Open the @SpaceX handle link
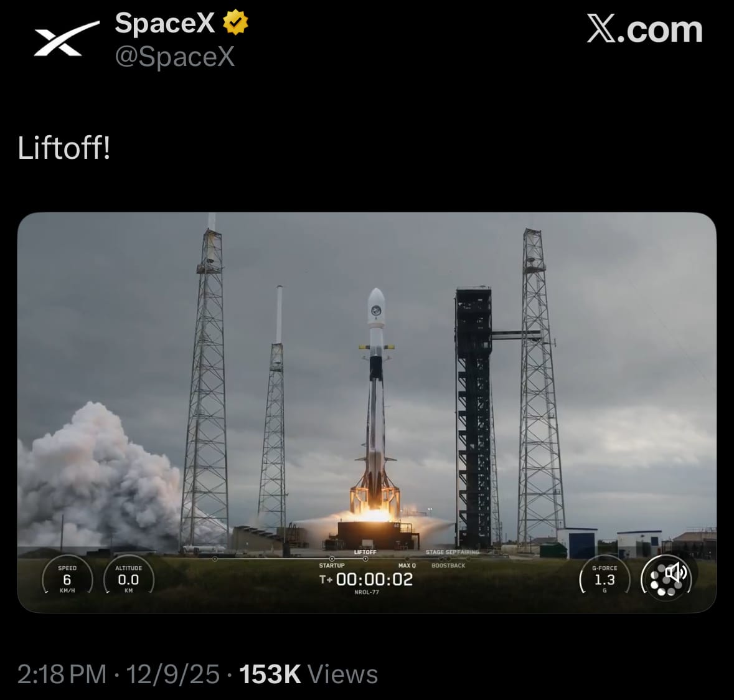This screenshot has height=700, width=734. [174, 57]
